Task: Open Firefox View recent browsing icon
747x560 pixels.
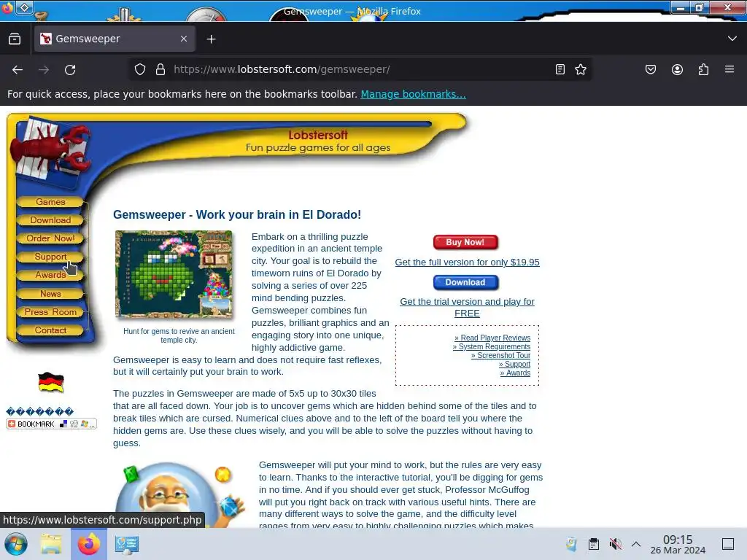Action: click(x=15, y=39)
